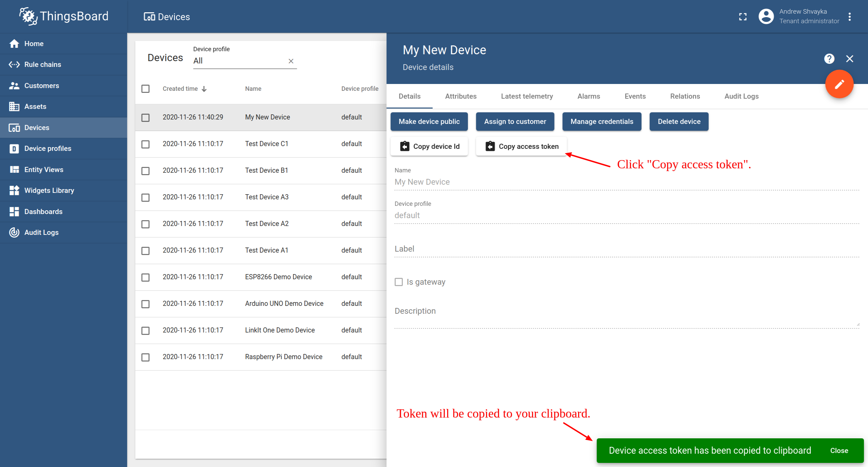Open the Attributes tab
The image size is (868, 467).
pos(460,96)
